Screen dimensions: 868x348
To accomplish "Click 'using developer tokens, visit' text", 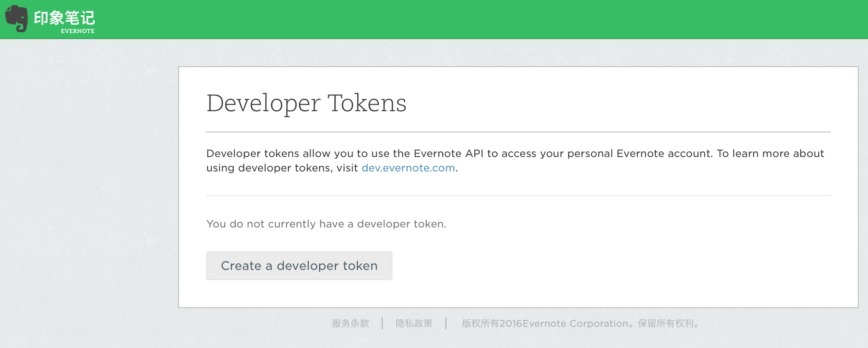I will (282, 168).
